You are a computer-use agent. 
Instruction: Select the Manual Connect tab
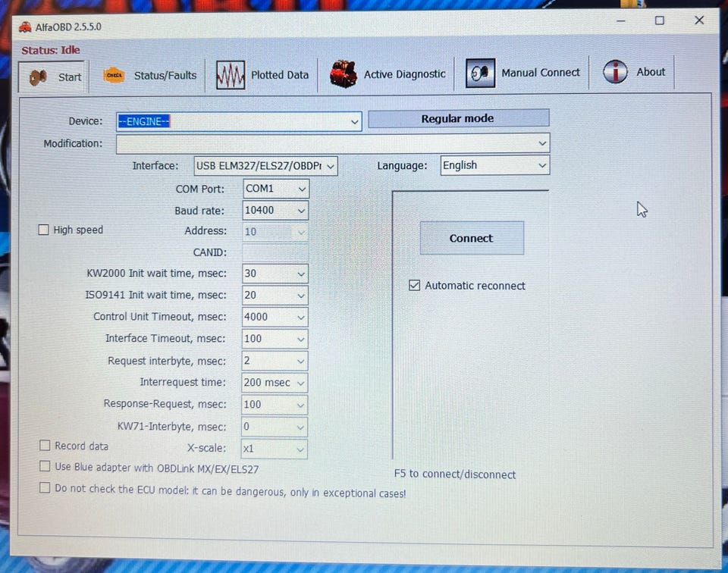522,73
